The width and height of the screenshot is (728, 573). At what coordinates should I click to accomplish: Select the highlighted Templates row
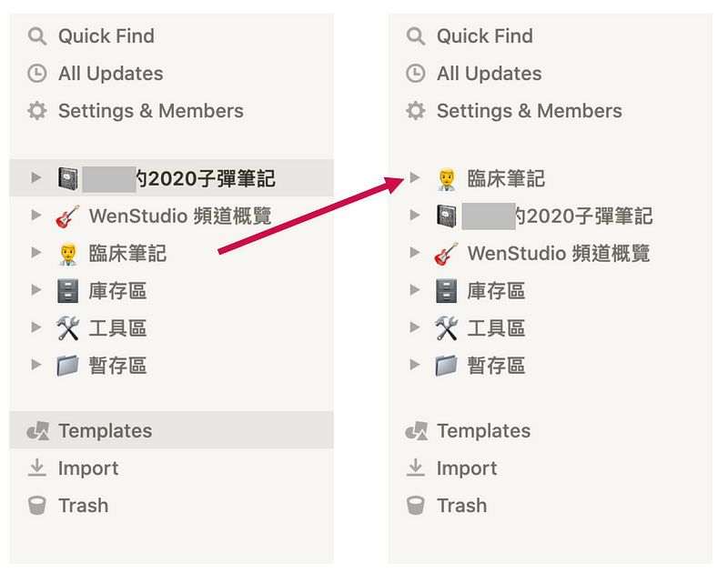point(171,430)
